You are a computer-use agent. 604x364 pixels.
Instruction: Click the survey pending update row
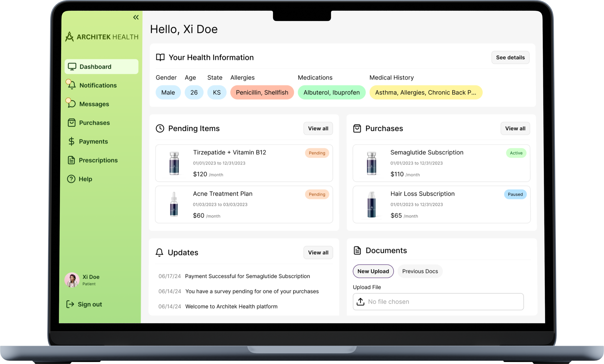tap(239, 291)
